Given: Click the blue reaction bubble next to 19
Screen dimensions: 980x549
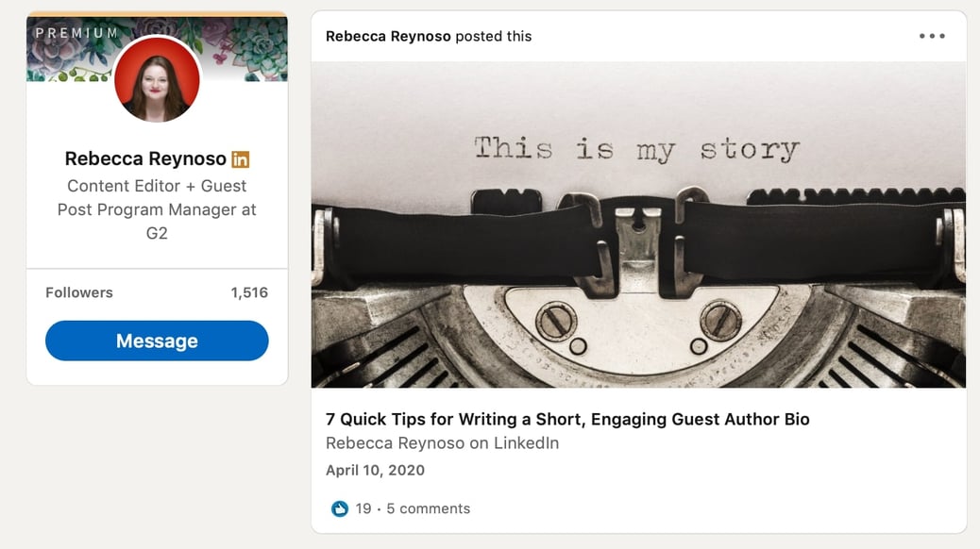Looking at the screenshot, I should 339,507.
